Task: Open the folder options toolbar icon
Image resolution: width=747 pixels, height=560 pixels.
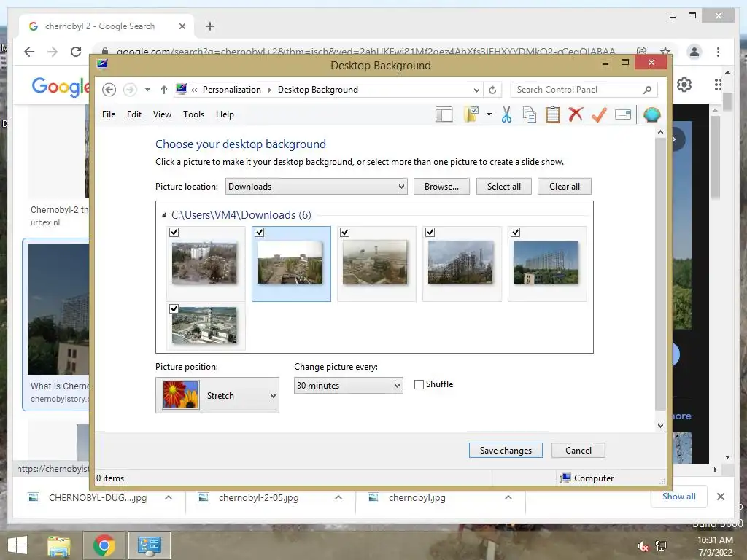Action: [x=471, y=114]
